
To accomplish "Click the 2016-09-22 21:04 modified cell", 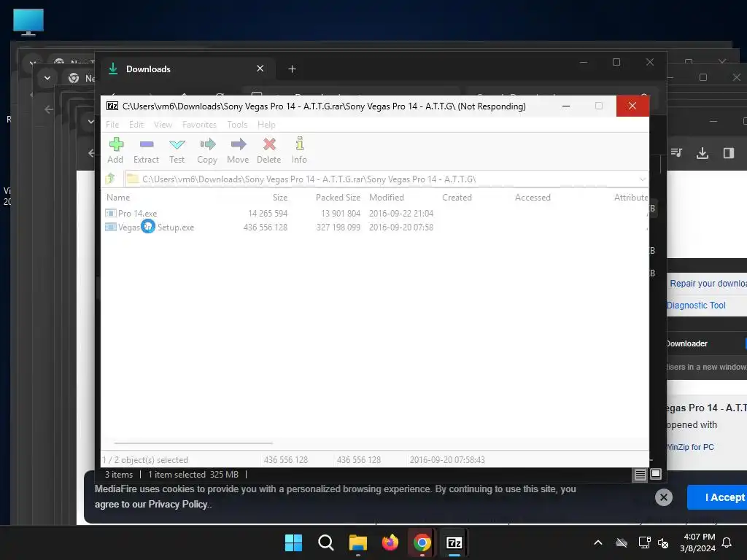I will tap(401, 214).
